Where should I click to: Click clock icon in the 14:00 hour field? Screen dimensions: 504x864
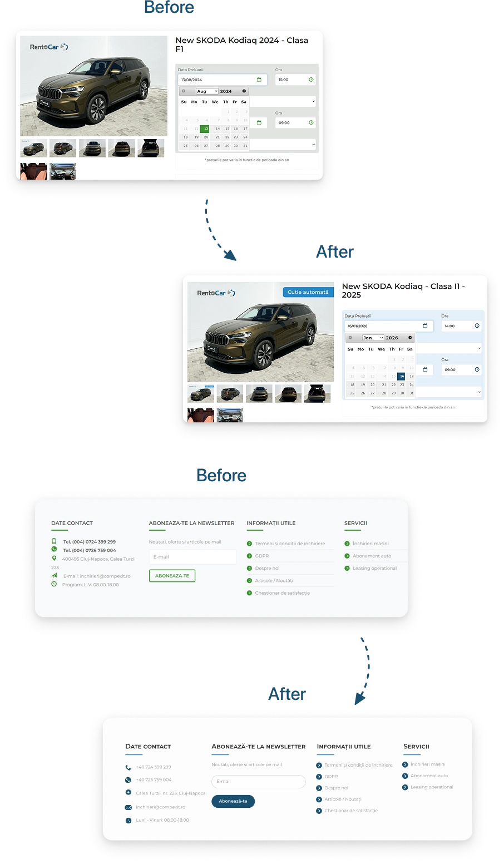477,326
